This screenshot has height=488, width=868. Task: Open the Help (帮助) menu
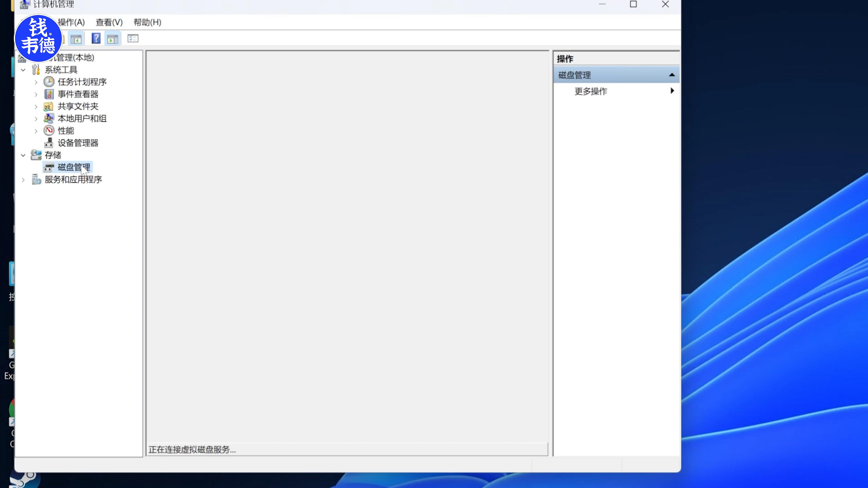[147, 22]
